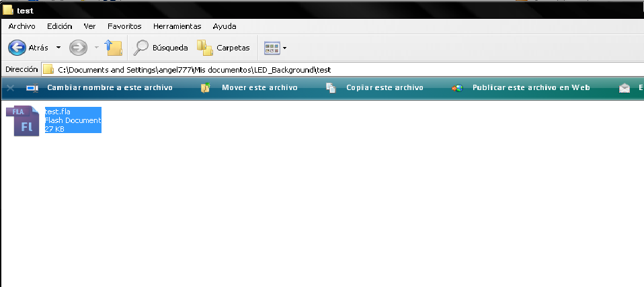Click the email envelope icon
This screenshot has width=644, height=287.
625,88
